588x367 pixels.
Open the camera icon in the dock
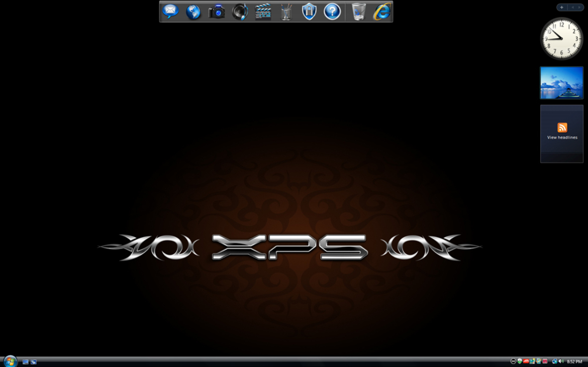(217, 12)
